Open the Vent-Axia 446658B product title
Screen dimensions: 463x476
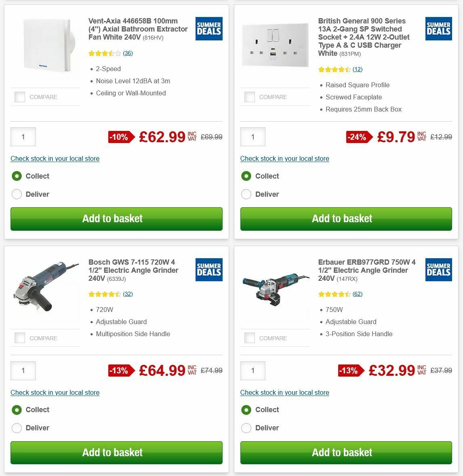[138, 29]
